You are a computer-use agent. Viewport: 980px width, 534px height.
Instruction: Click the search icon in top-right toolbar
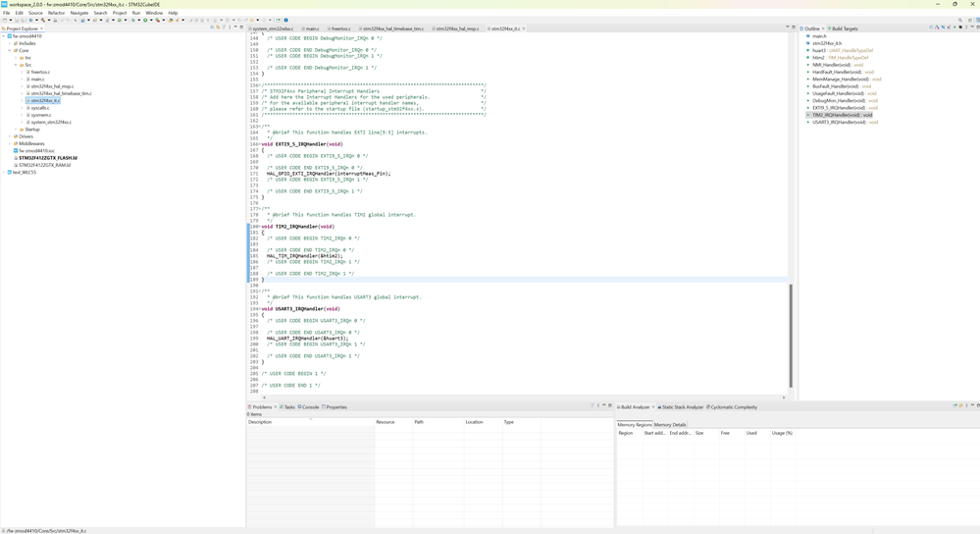[960, 20]
